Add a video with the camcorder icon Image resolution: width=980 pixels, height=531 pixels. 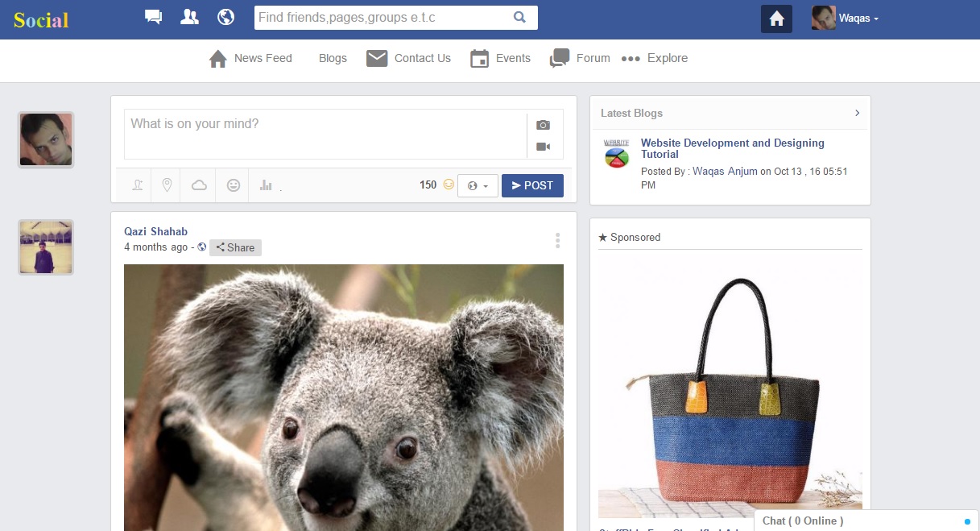[x=544, y=147]
